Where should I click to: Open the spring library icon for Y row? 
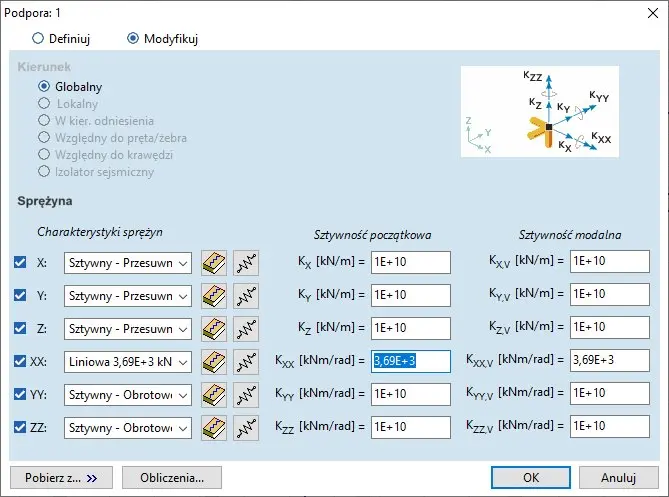pos(214,296)
